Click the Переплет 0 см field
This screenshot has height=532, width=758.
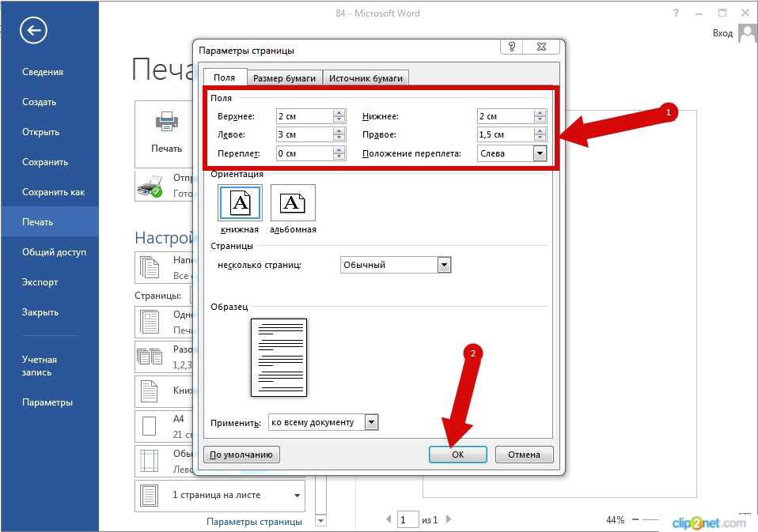[x=305, y=153]
